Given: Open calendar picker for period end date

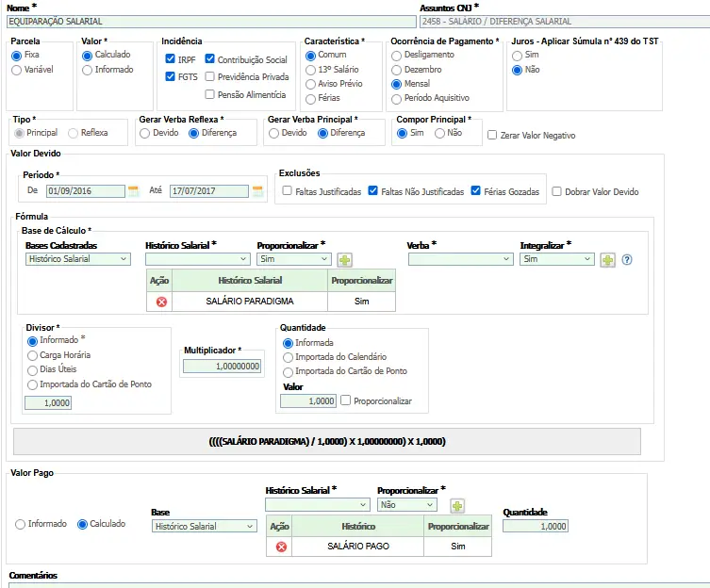Looking at the screenshot, I should click(257, 191).
